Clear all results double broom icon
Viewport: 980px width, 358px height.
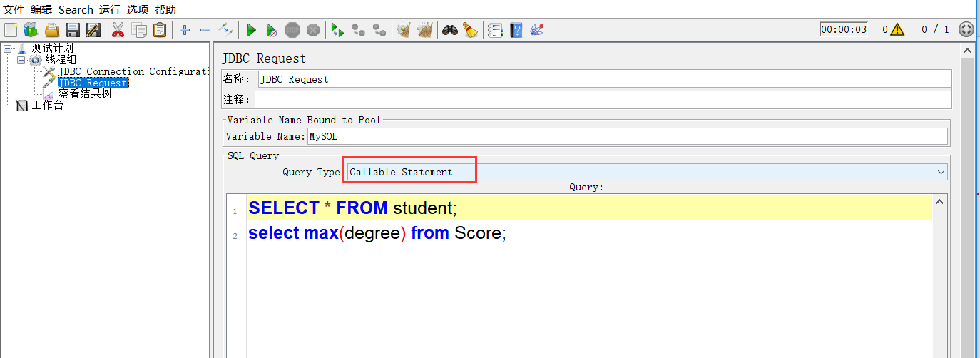[x=425, y=30]
